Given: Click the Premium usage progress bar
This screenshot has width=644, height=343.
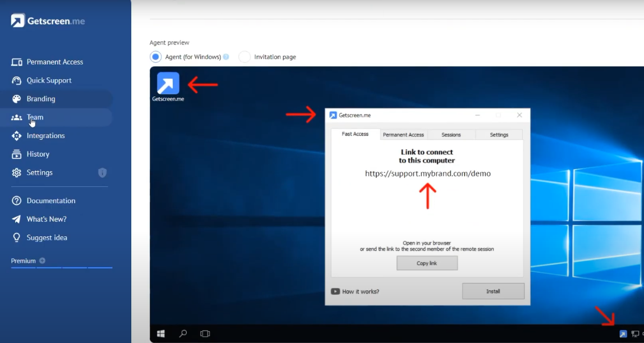Looking at the screenshot, I should pos(62,268).
